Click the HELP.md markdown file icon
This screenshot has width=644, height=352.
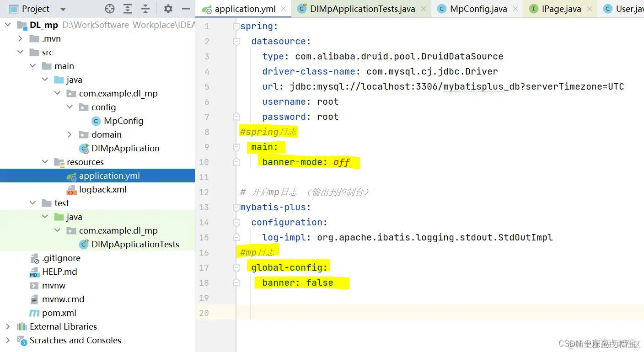pyautogui.click(x=34, y=272)
